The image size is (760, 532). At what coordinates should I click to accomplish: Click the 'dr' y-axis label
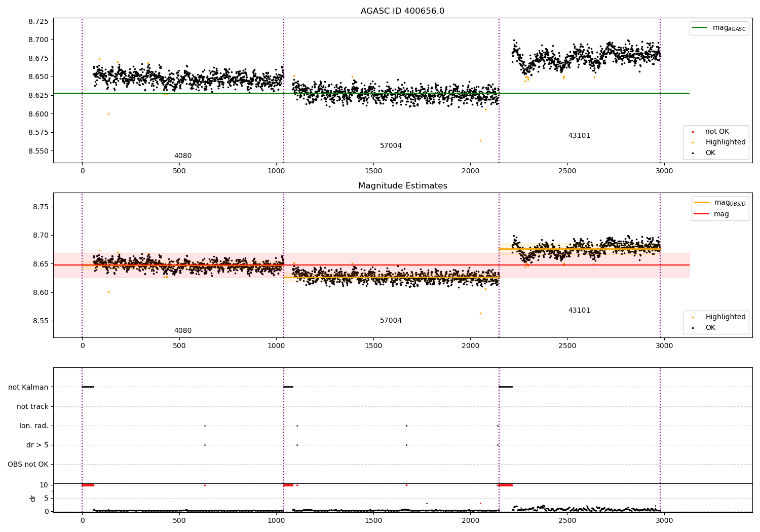pyautogui.click(x=33, y=498)
